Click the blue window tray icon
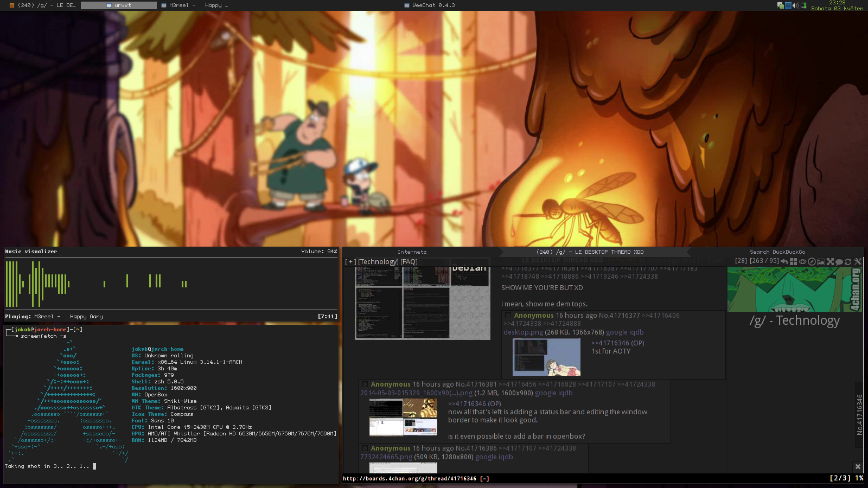The image size is (868, 488). tap(788, 5)
